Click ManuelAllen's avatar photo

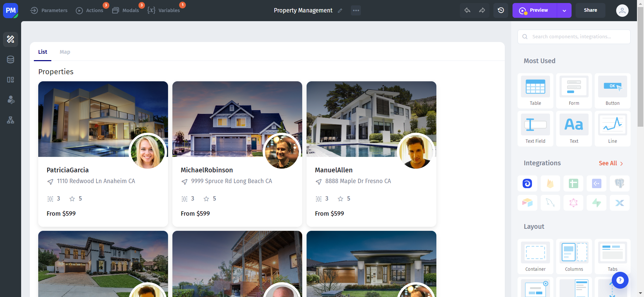(x=416, y=152)
